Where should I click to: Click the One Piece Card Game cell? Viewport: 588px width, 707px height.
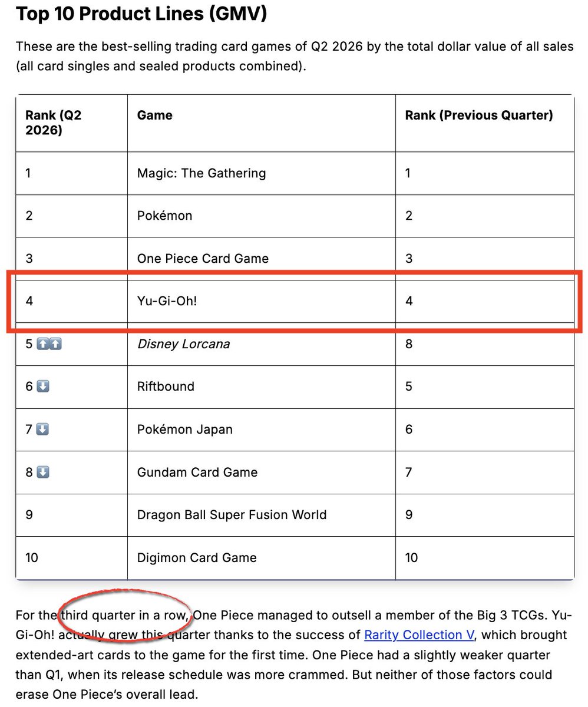[x=262, y=259]
